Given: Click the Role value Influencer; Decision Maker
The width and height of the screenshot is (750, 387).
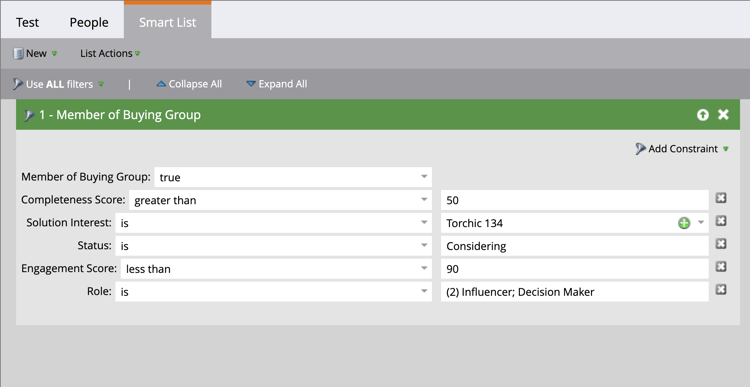Looking at the screenshot, I should [x=574, y=292].
